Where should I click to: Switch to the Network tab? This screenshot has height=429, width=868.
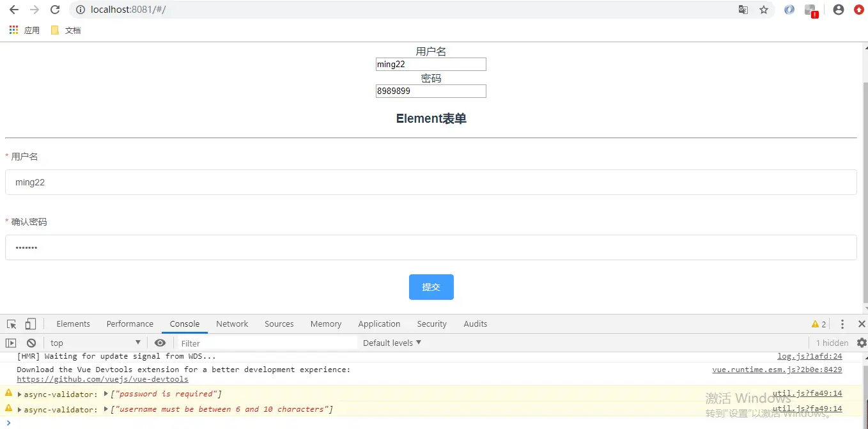click(232, 324)
